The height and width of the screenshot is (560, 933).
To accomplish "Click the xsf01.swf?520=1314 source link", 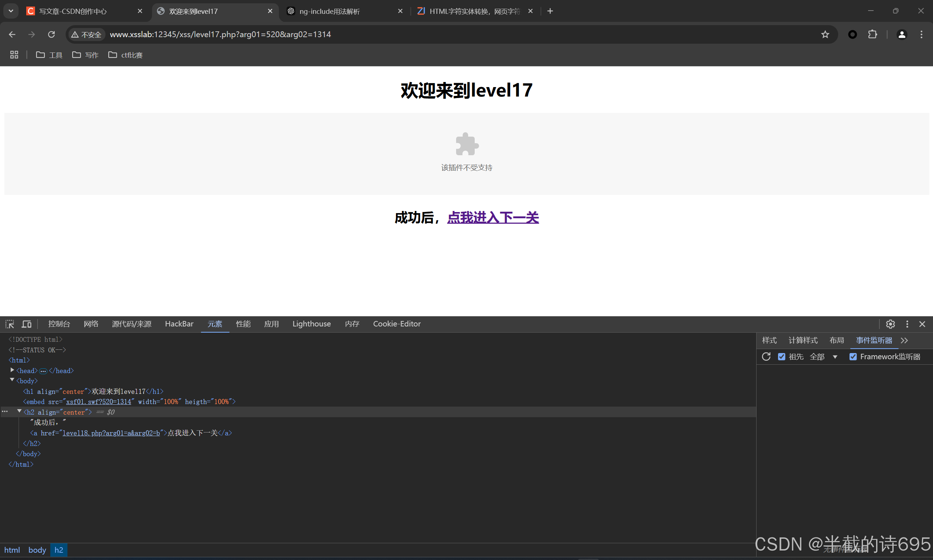I will click(x=98, y=402).
